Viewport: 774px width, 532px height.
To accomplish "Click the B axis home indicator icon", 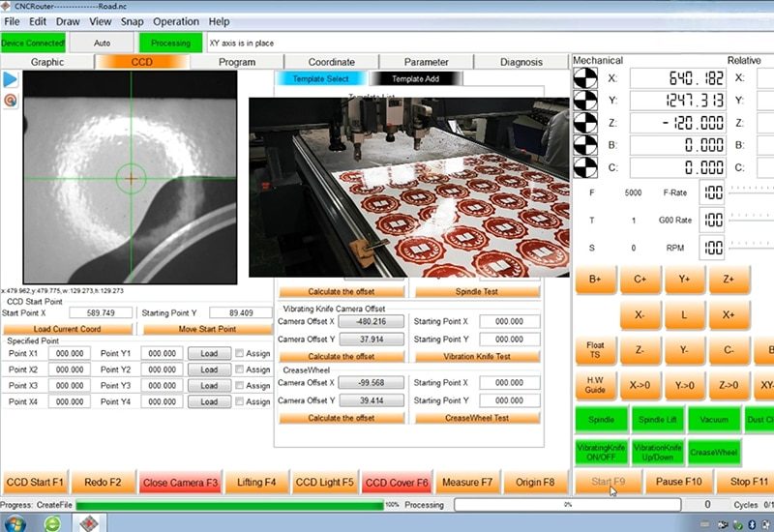I will pyautogui.click(x=585, y=145).
